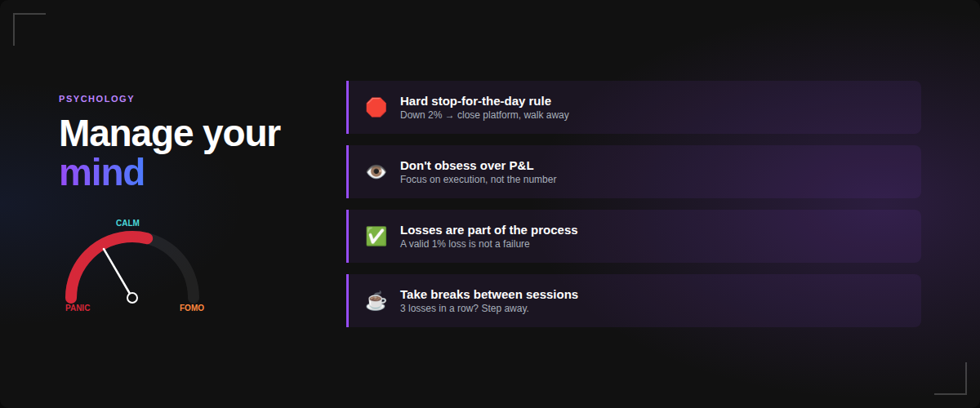Click "Down 2% → close platform, walk away" text
This screenshot has height=408, width=980.
pyautogui.click(x=484, y=115)
